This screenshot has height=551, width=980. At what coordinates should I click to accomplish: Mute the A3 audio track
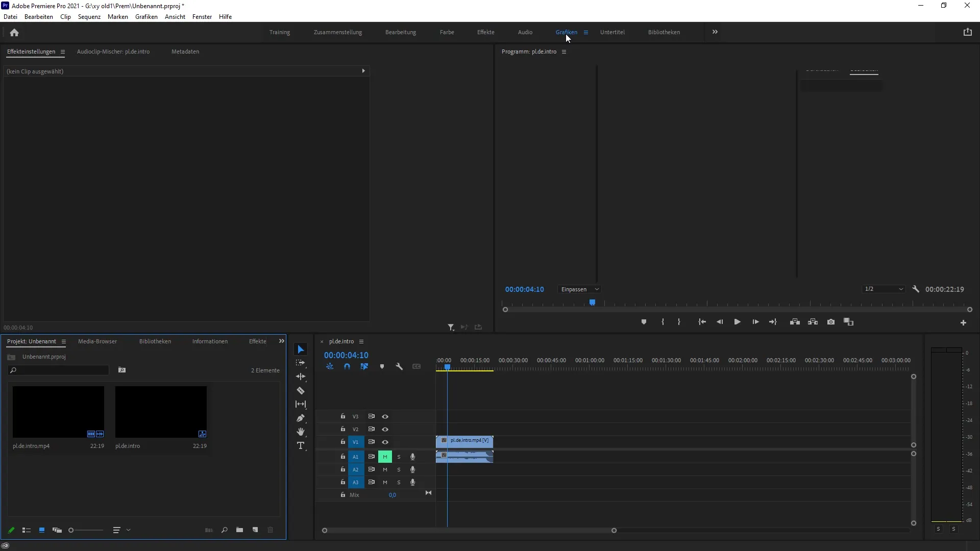385,482
